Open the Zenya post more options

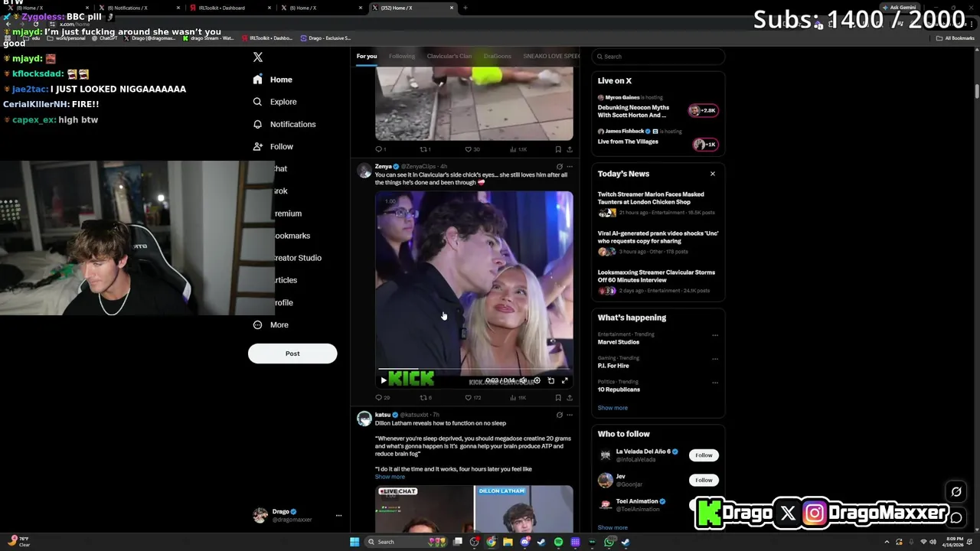pos(569,167)
